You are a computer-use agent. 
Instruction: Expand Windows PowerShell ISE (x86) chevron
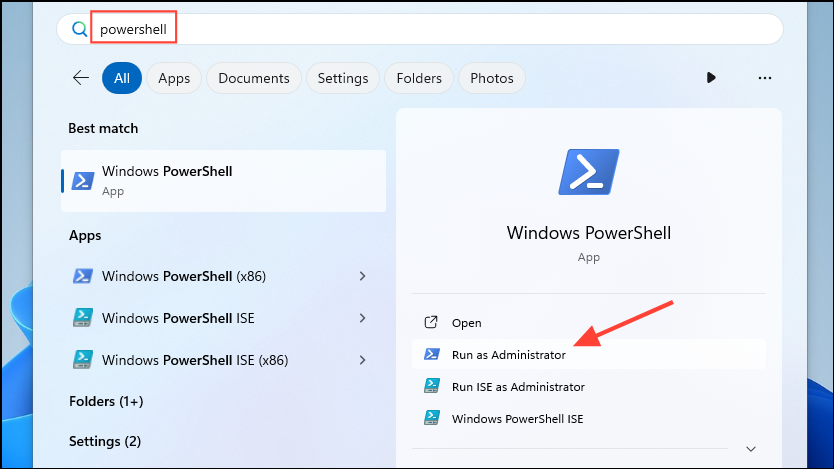[x=362, y=360]
